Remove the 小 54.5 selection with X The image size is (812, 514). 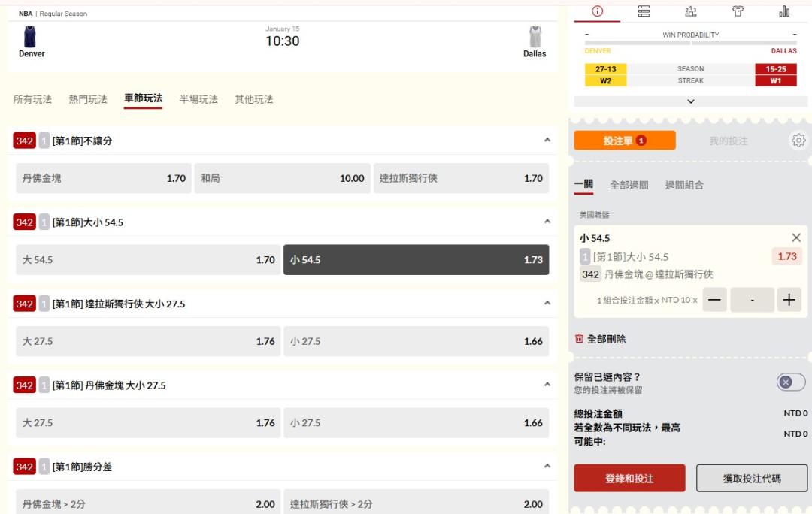pos(796,237)
